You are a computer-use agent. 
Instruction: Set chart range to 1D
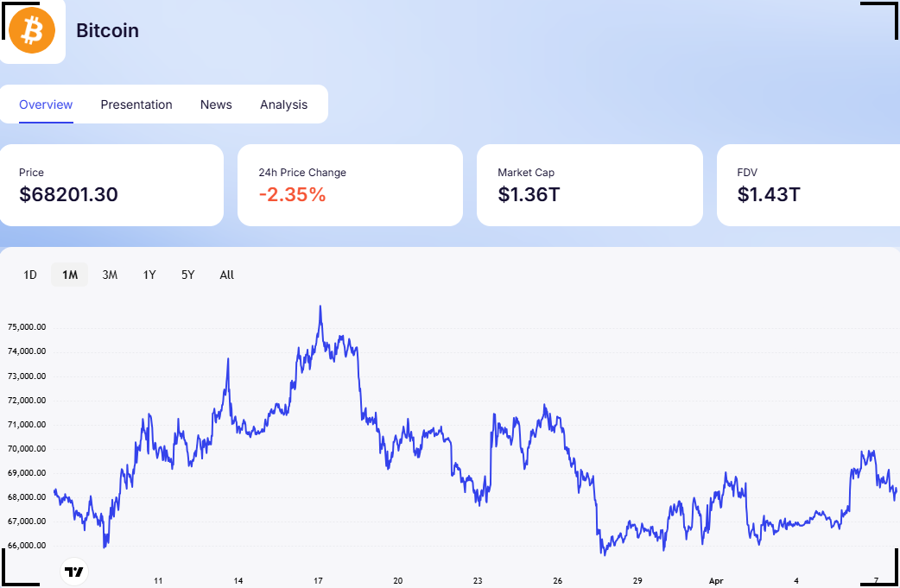(30, 275)
